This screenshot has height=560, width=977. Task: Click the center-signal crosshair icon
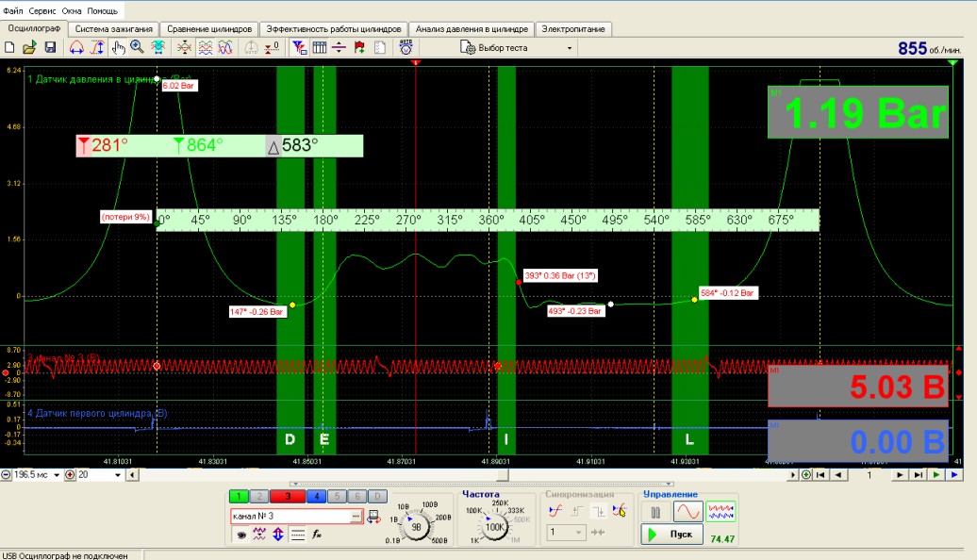tap(184, 47)
